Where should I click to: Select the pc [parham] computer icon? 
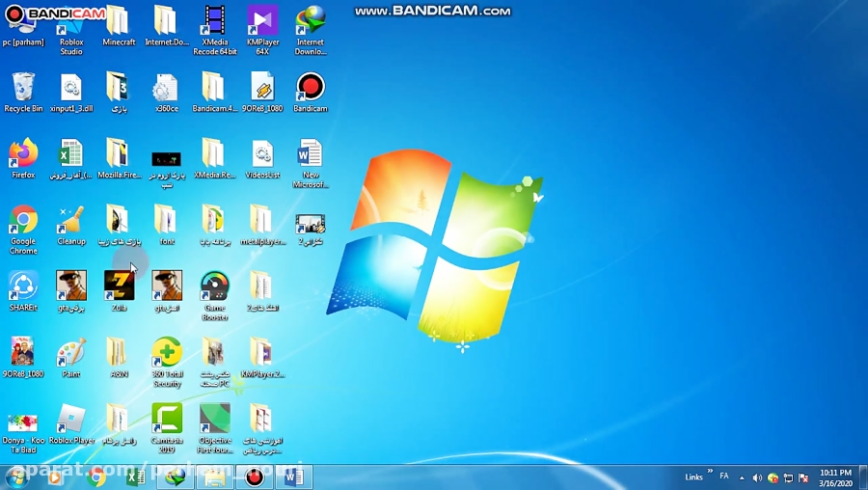tap(23, 25)
